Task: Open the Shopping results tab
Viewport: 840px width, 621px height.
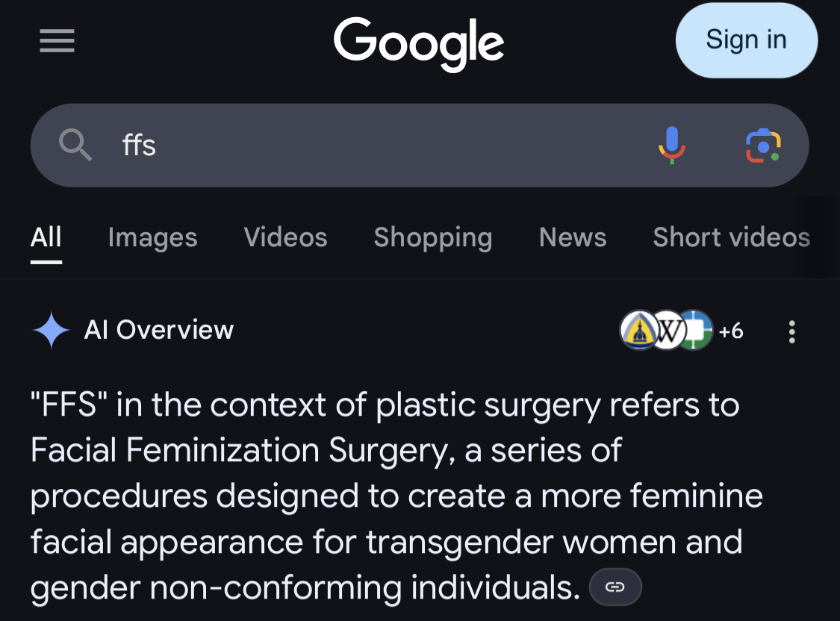Action: pyautogui.click(x=433, y=237)
